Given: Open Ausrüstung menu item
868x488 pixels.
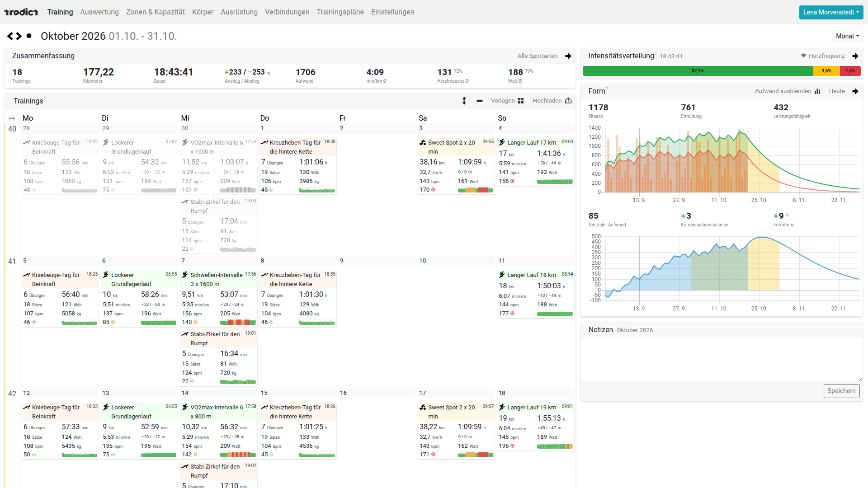Looking at the screenshot, I should click(x=239, y=12).
